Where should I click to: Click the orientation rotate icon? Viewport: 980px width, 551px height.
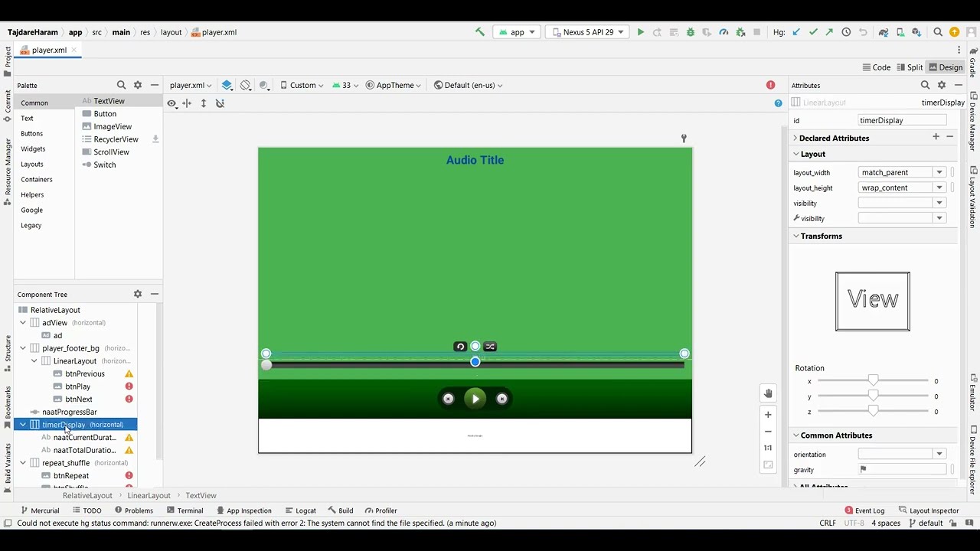tap(245, 85)
